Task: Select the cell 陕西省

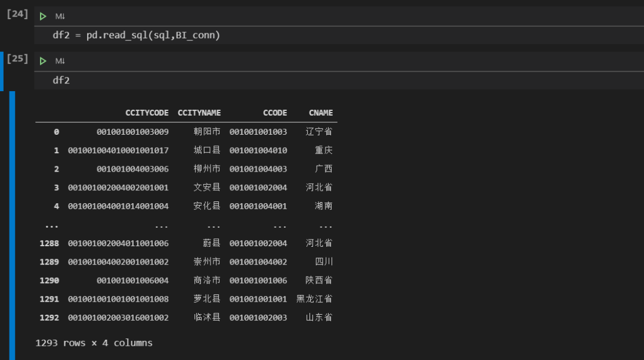Action: [319, 280]
